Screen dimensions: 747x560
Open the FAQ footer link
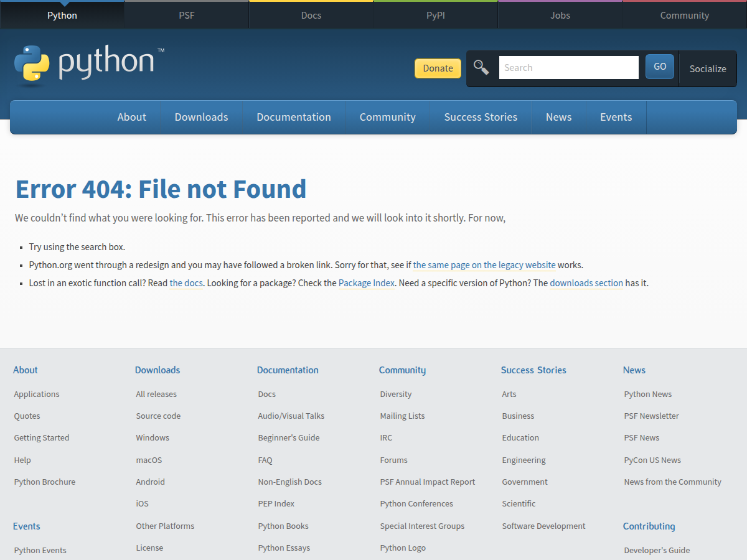coord(265,460)
